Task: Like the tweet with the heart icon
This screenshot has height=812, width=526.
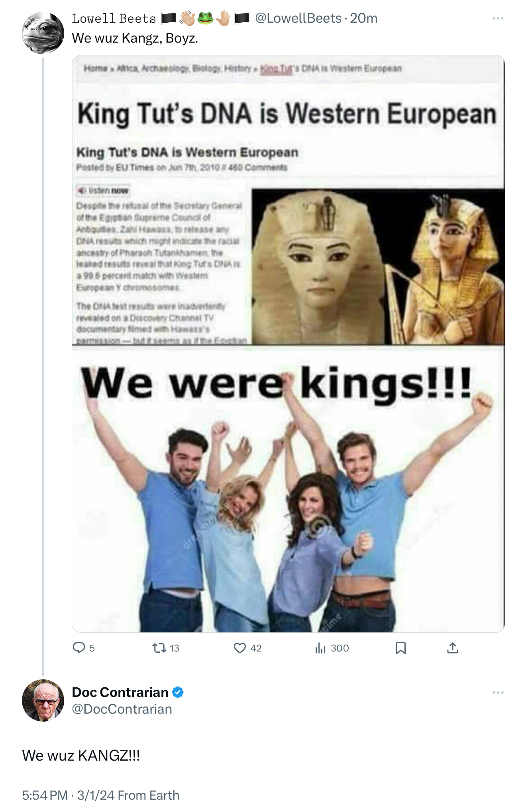Action: coord(240,648)
